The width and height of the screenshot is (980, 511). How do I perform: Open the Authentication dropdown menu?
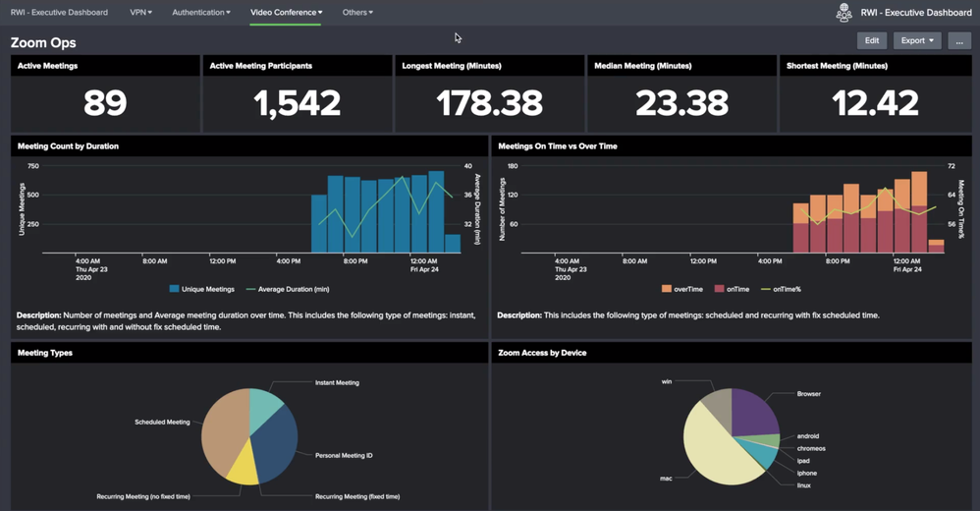(201, 12)
